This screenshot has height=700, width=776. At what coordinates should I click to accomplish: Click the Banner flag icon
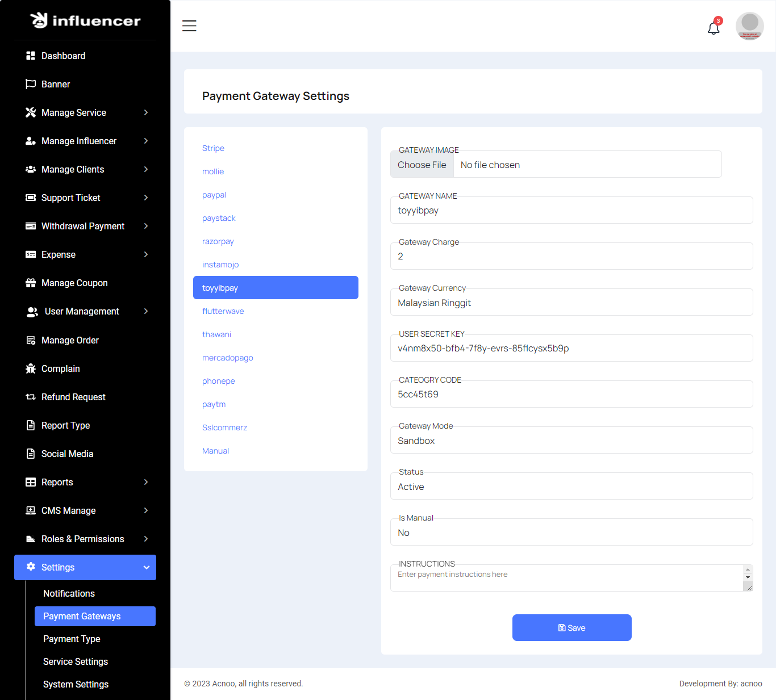pos(31,84)
